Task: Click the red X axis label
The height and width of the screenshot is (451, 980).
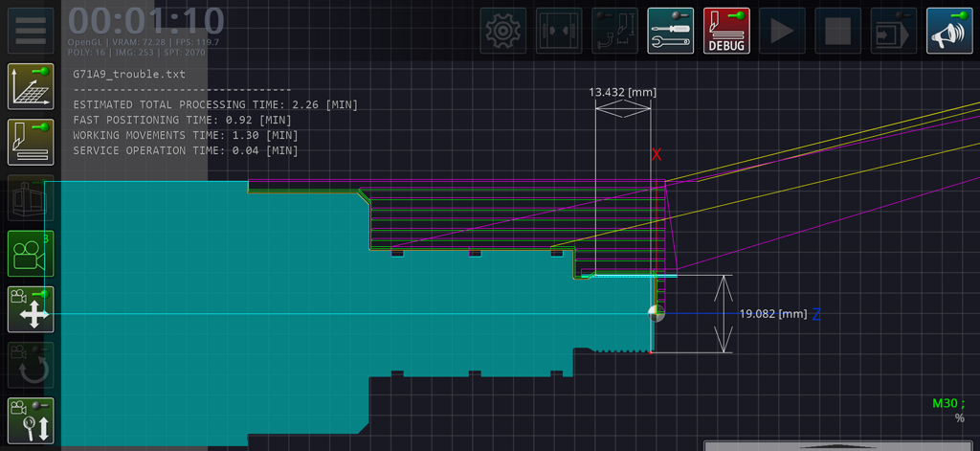Action: click(x=657, y=154)
